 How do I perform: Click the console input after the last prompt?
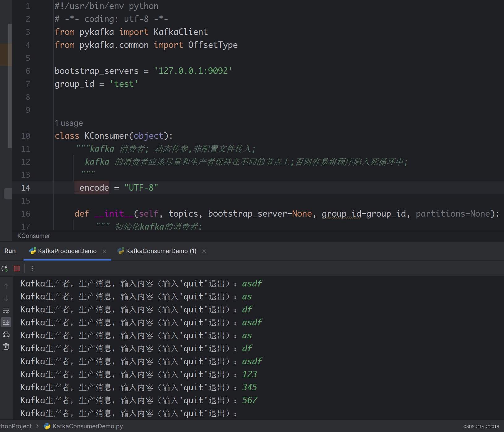[x=247, y=413]
